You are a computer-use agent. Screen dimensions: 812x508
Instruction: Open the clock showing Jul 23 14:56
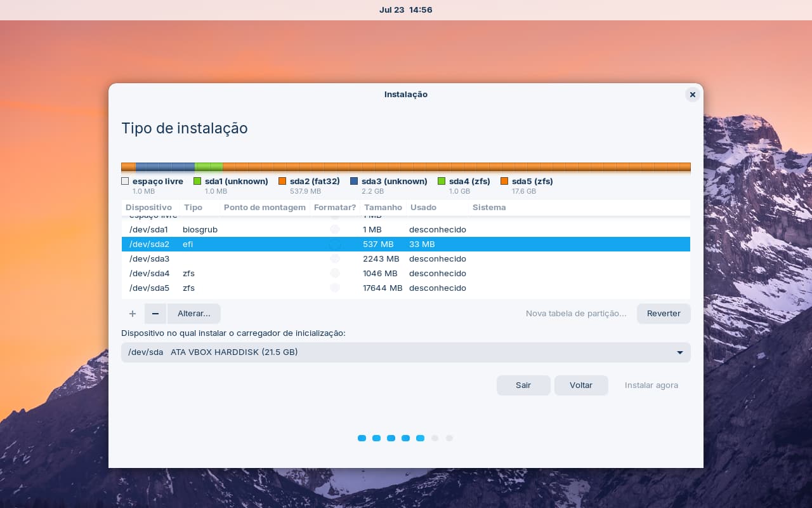pyautogui.click(x=405, y=10)
